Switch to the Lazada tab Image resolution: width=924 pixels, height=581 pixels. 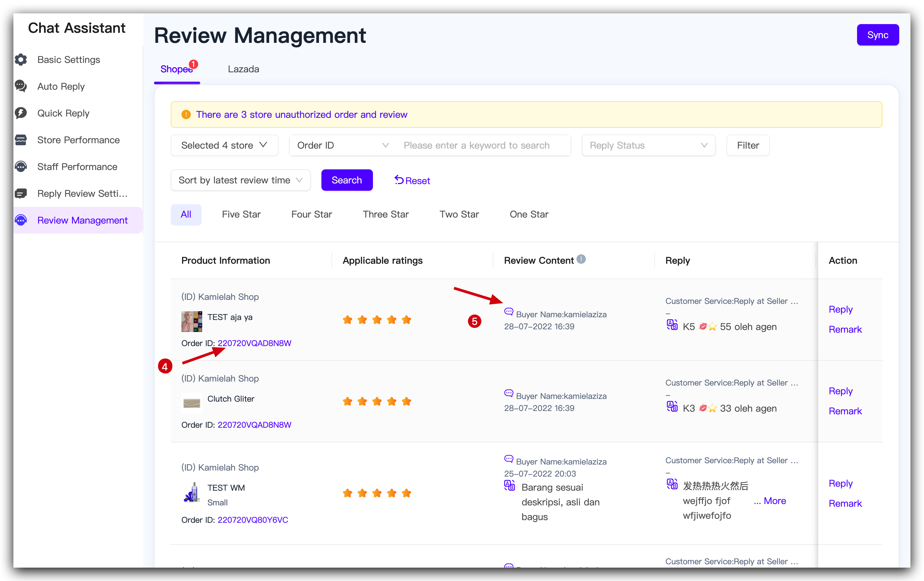click(x=243, y=69)
